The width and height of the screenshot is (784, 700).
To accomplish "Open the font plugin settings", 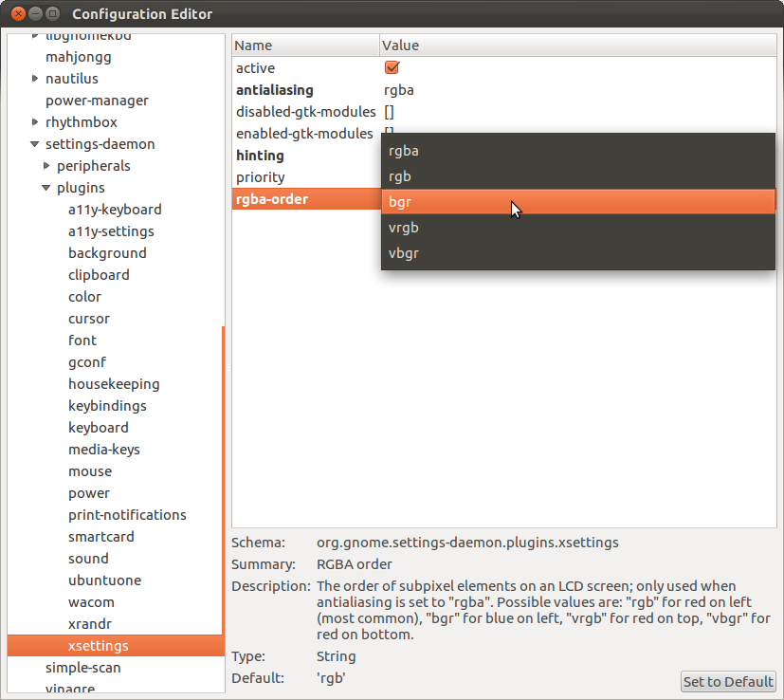I will (x=82, y=341).
